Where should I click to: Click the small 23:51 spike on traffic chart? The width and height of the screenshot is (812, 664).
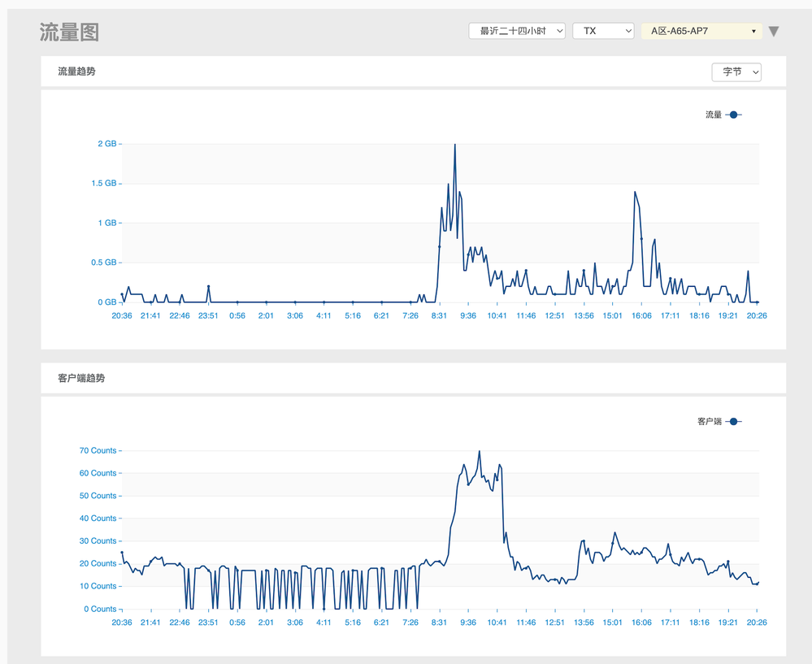pyautogui.click(x=209, y=287)
